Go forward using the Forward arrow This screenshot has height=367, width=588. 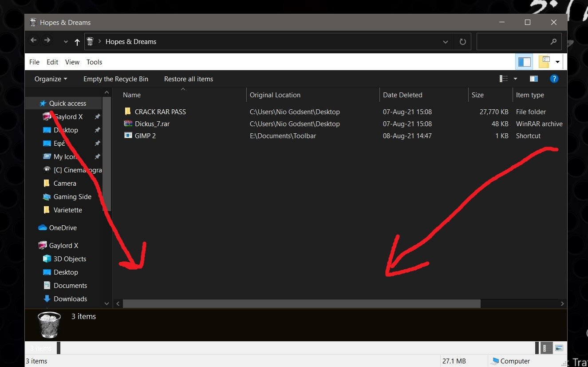[47, 41]
